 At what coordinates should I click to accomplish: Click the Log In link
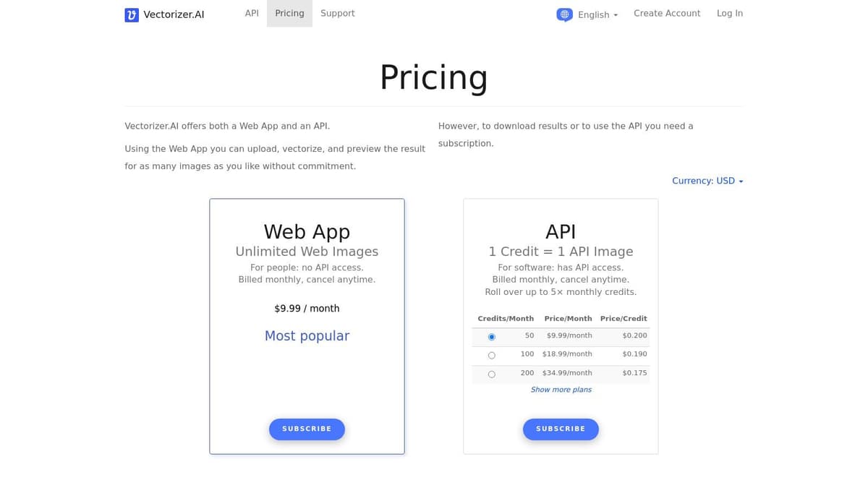[729, 13]
